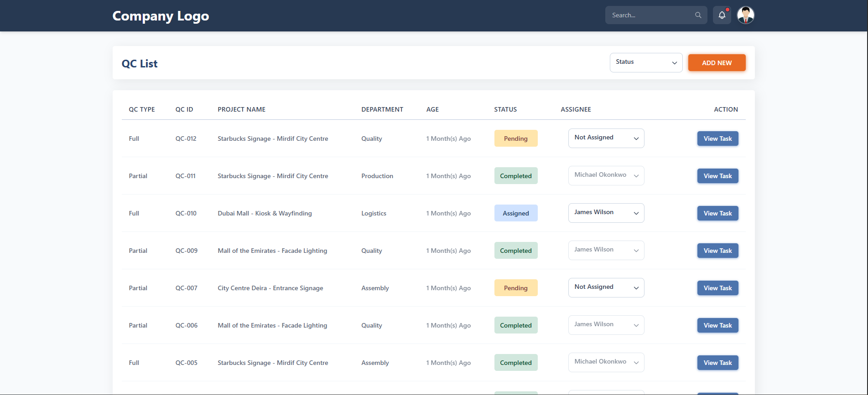Click the QC-007 ID cell
This screenshot has width=868, height=395.
pos(187,288)
